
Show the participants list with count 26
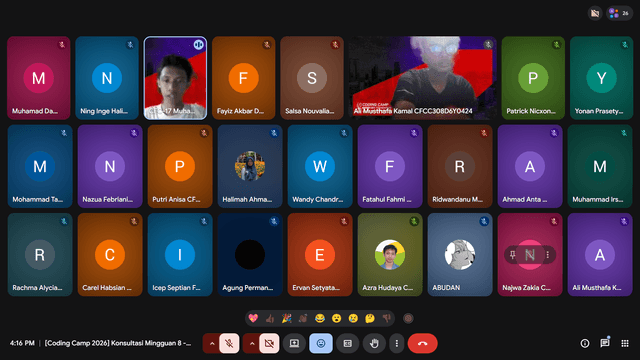pyautogui.click(x=619, y=13)
